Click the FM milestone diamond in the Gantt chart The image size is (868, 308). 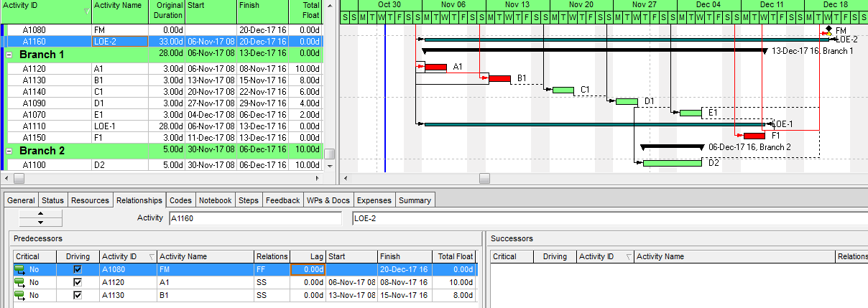828,29
